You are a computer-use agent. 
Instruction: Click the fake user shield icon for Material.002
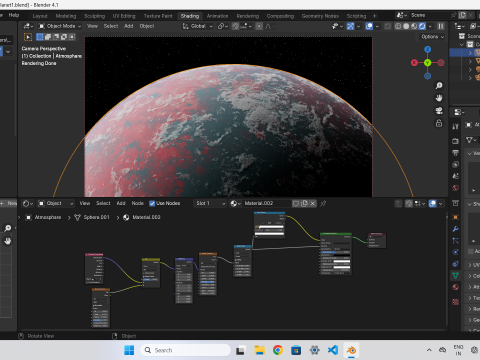[296, 203]
